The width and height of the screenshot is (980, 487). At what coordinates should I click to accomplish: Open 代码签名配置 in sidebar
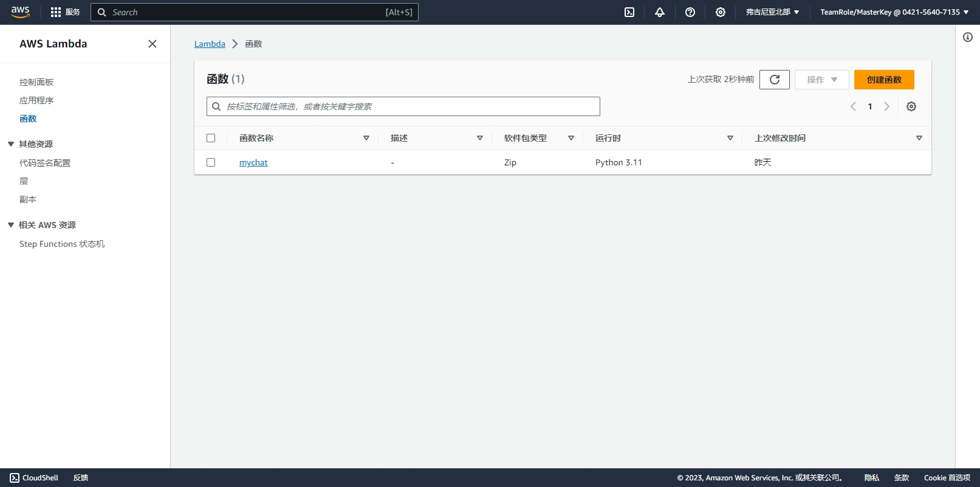[45, 163]
